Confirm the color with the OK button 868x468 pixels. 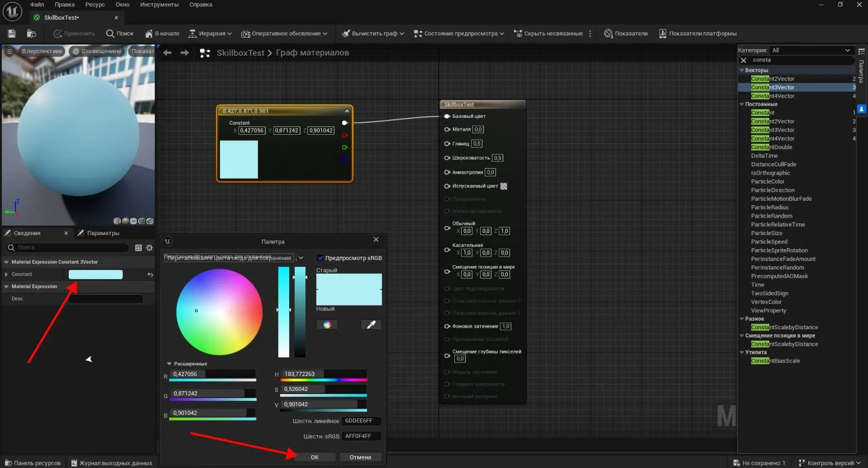click(x=315, y=457)
